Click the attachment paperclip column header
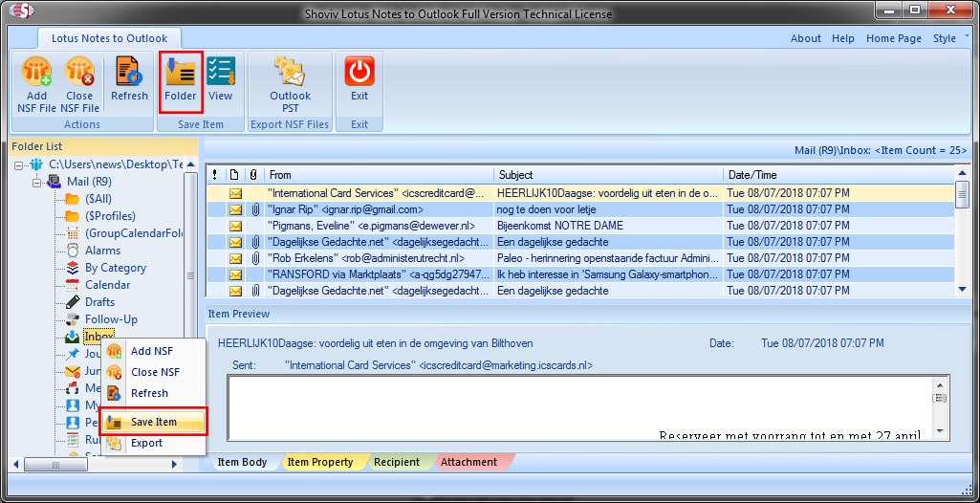This screenshot has height=503, width=980. click(x=254, y=175)
